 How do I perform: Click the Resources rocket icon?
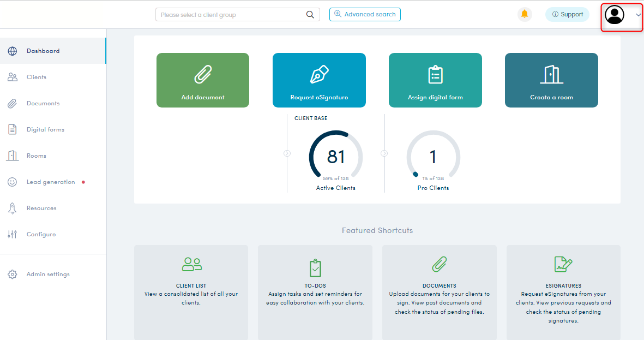[13, 208]
